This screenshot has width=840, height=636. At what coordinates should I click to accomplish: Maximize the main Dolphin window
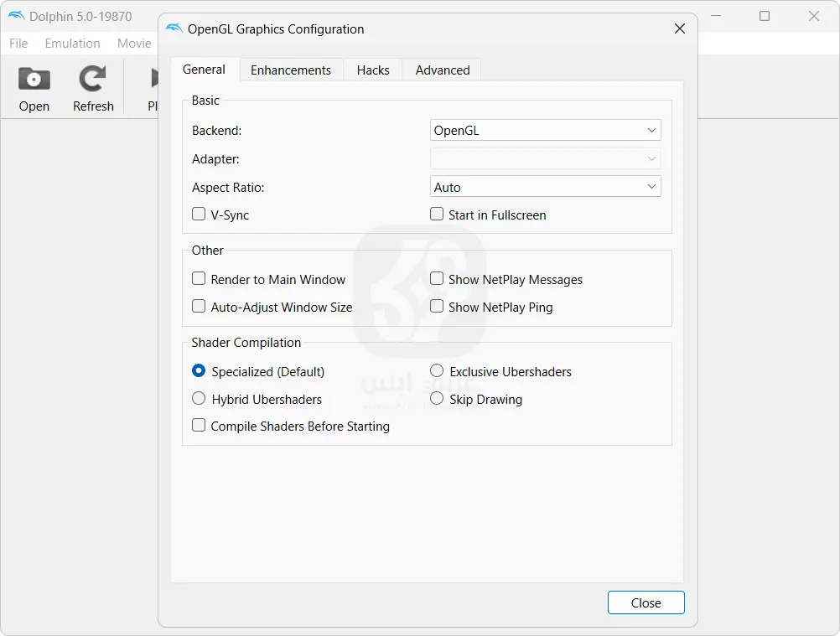coord(765,16)
